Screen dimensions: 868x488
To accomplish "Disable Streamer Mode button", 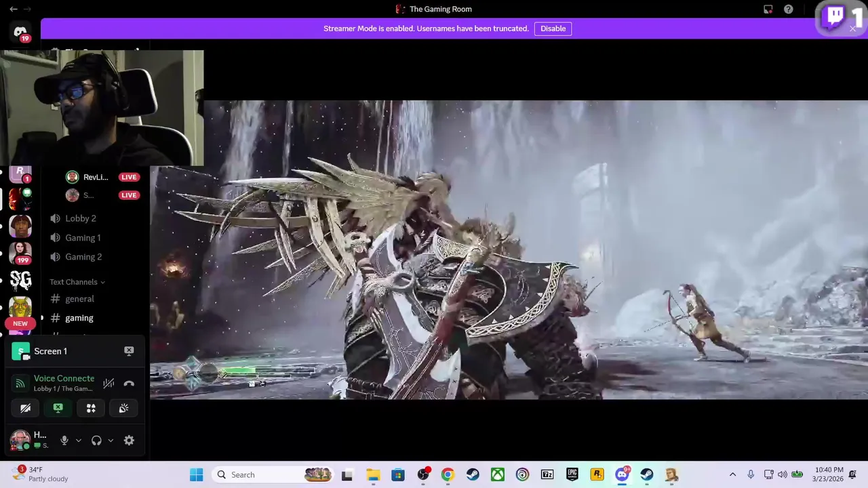I will 553,28.
